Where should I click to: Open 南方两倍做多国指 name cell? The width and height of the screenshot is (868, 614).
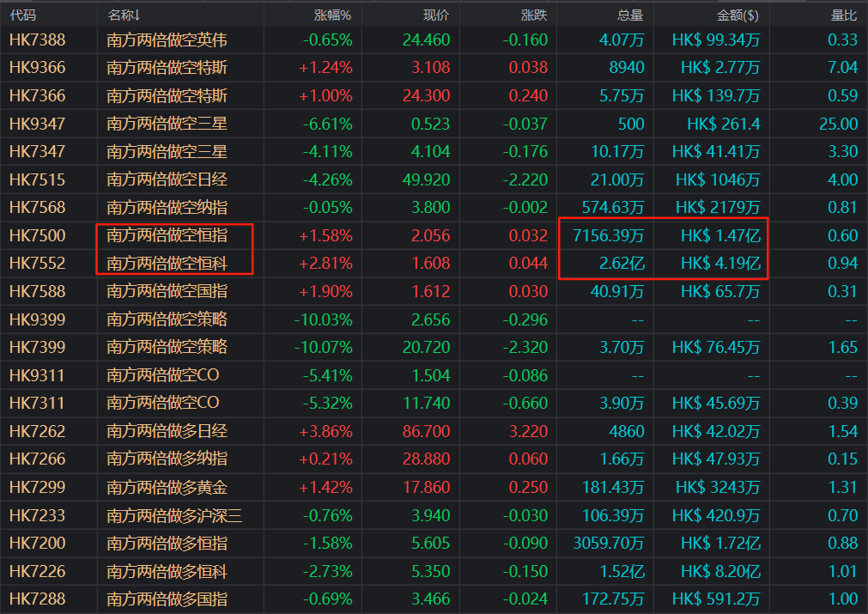167,599
